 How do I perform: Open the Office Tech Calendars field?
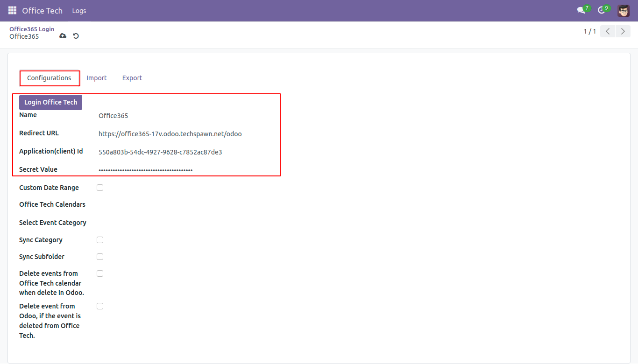[187, 205]
